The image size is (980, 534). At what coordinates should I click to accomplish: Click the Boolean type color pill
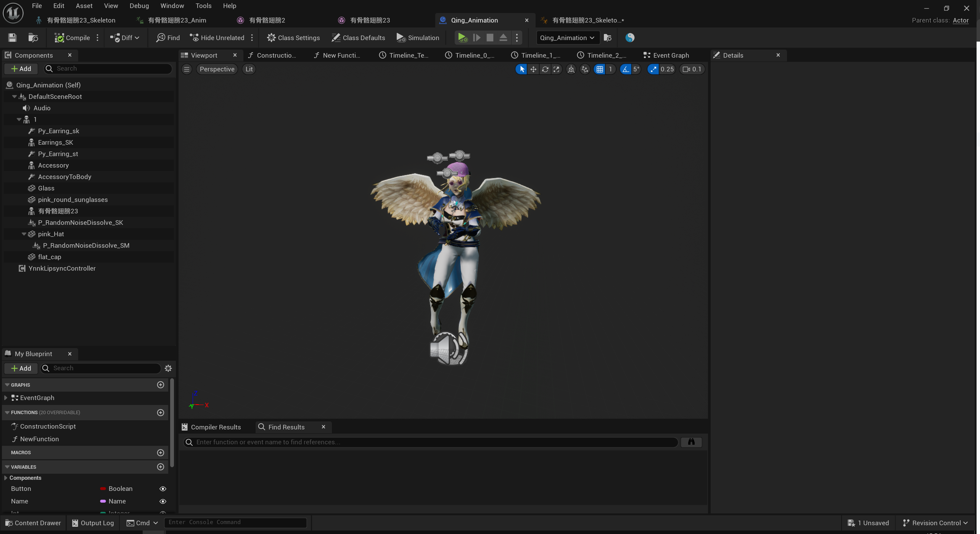pyautogui.click(x=103, y=489)
